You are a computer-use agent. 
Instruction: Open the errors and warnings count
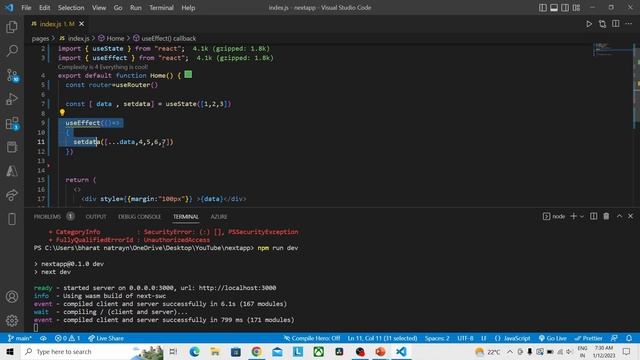click(x=67, y=338)
